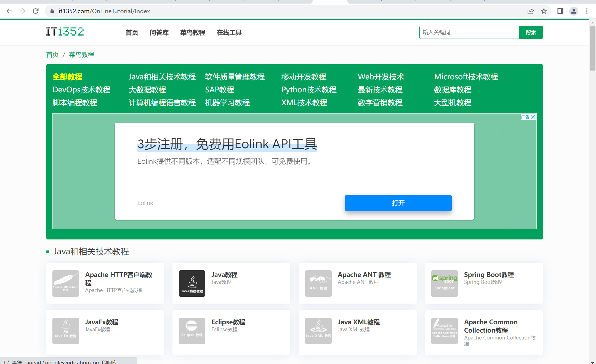
Task: Click breadcrumb link 首页
Action: click(52, 55)
